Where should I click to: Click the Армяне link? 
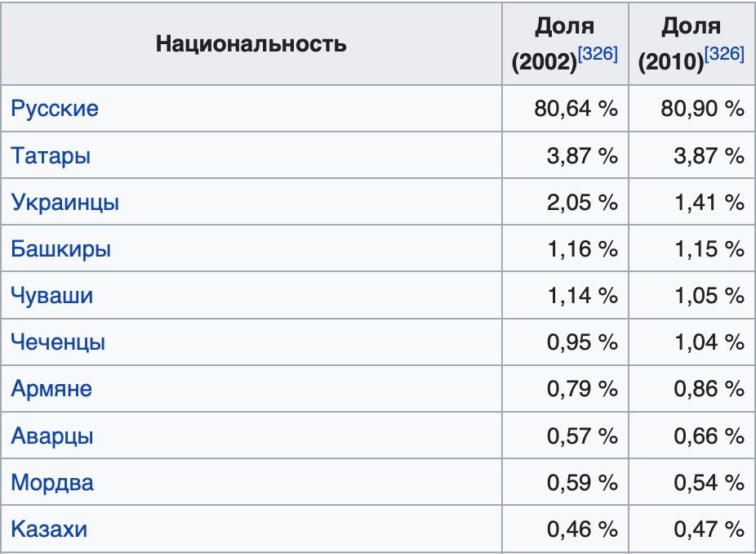(51, 388)
